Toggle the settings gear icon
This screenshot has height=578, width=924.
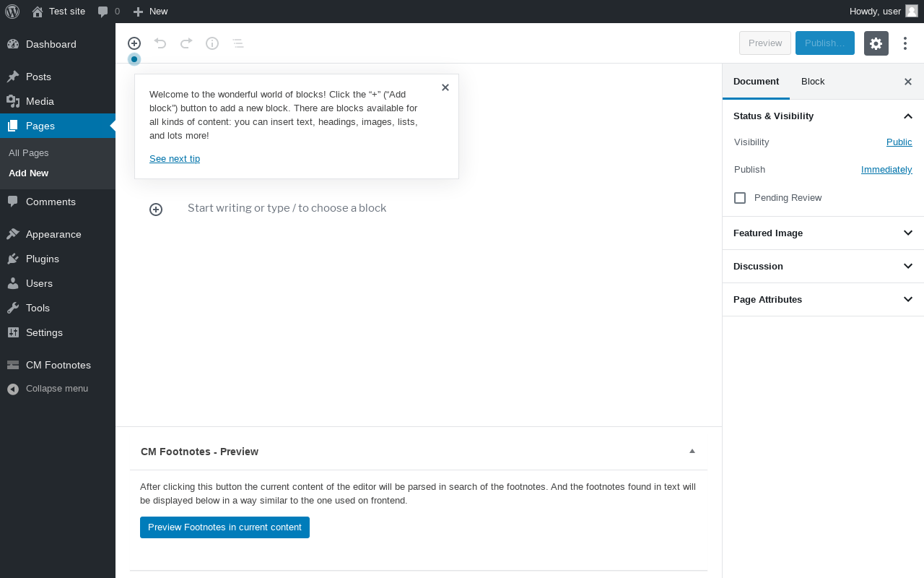(876, 43)
